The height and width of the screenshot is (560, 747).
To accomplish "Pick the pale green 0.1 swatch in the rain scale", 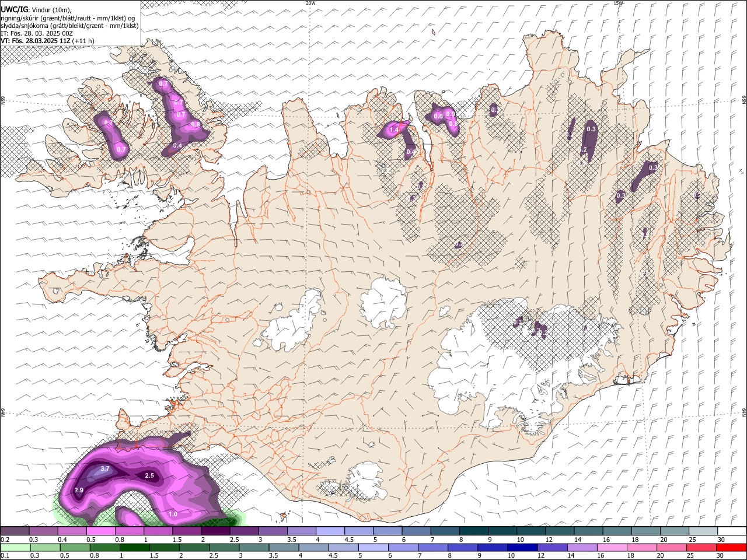I will [15, 547].
